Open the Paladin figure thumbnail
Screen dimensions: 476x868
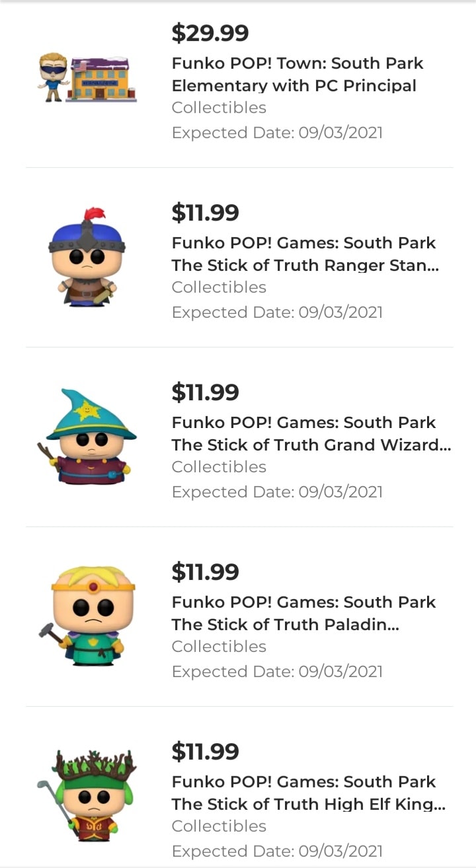(x=87, y=617)
